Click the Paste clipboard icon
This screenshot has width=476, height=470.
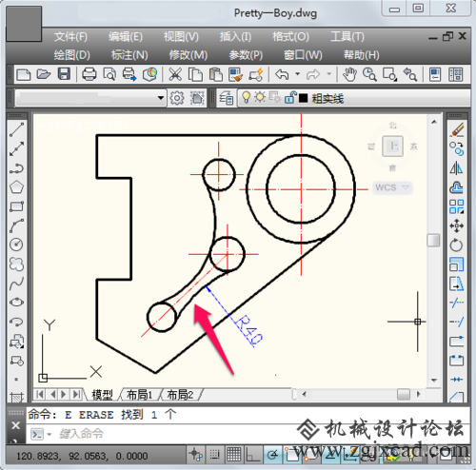(216, 75)
